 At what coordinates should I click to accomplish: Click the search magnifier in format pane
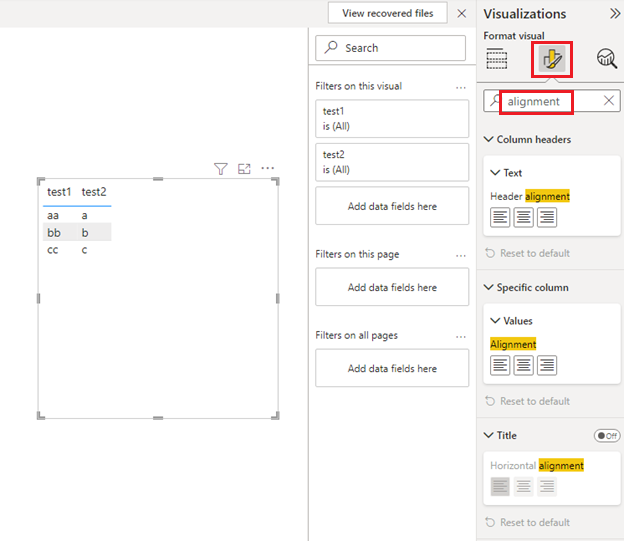click(494, 101)
